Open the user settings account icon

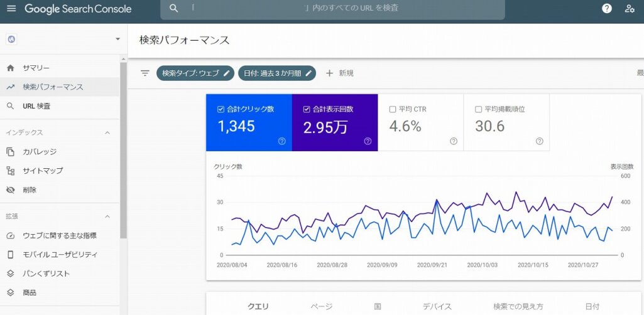(630, 9)
